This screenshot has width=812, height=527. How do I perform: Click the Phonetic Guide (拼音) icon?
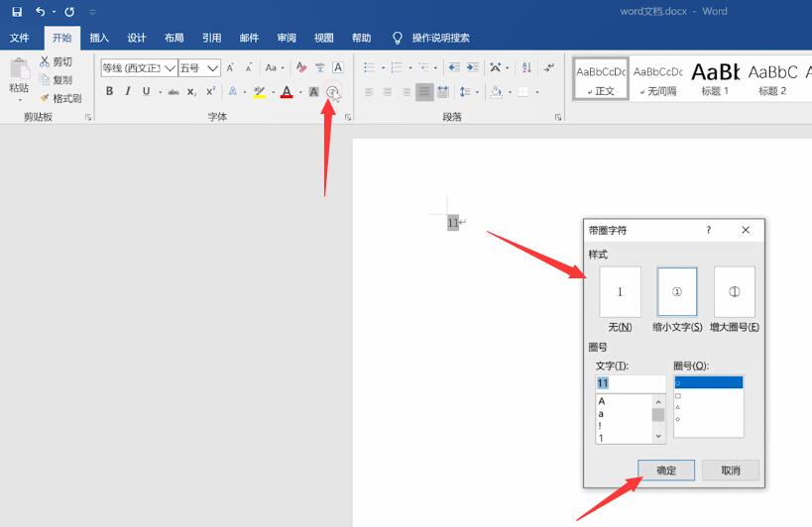[320, 67]
